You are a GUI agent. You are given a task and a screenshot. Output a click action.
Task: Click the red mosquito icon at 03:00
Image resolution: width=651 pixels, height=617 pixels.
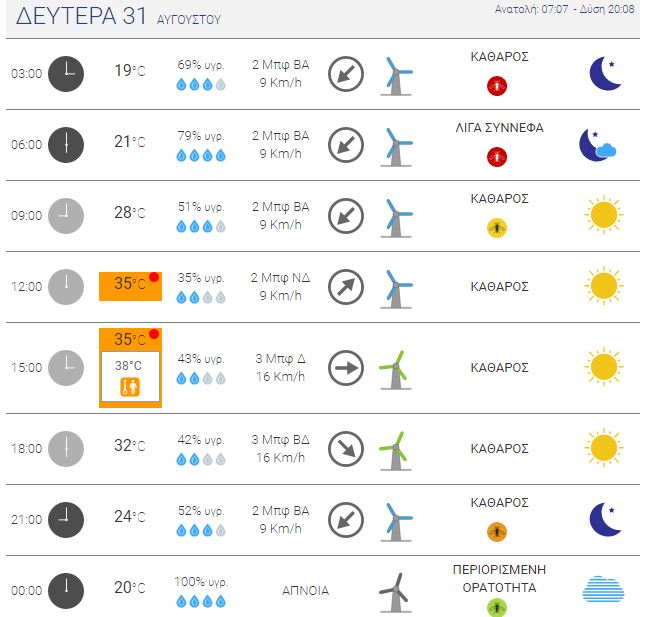pos(497,86)
